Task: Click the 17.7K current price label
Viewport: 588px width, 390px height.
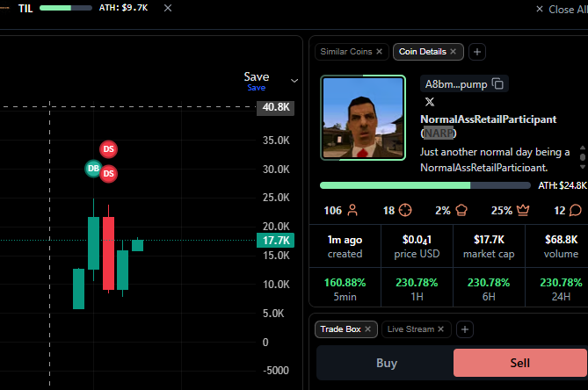Action: click(276, 240)
